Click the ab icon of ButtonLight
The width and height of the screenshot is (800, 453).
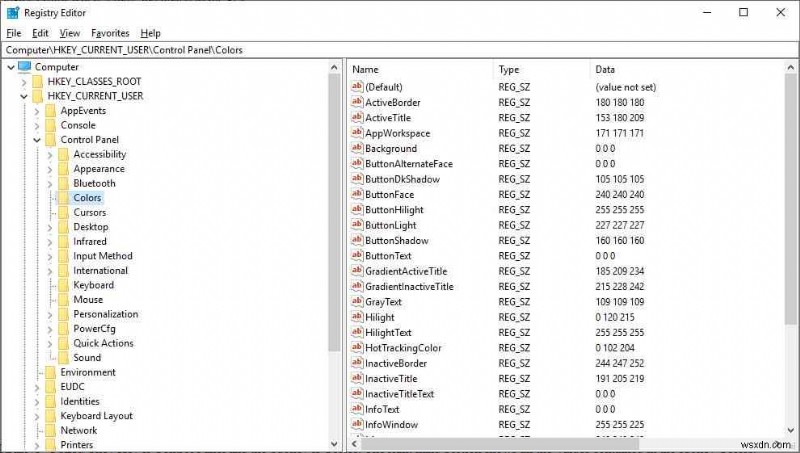357,224
